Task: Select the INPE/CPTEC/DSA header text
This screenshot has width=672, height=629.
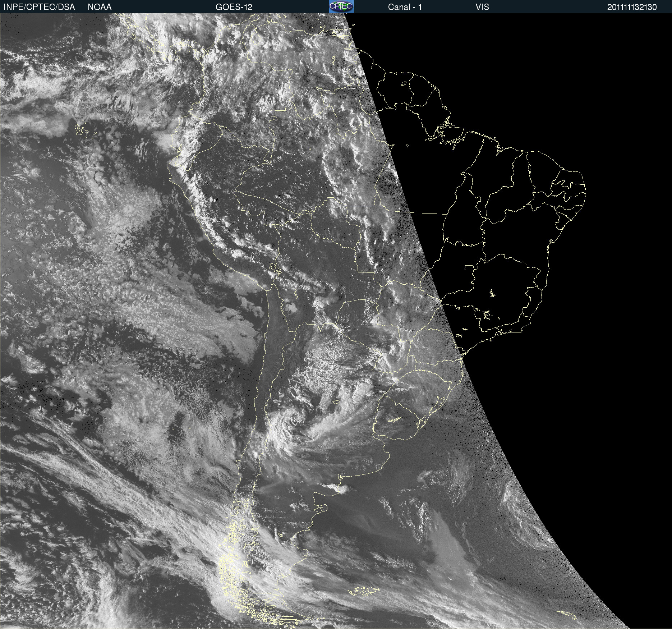Action: click(39, 7)
